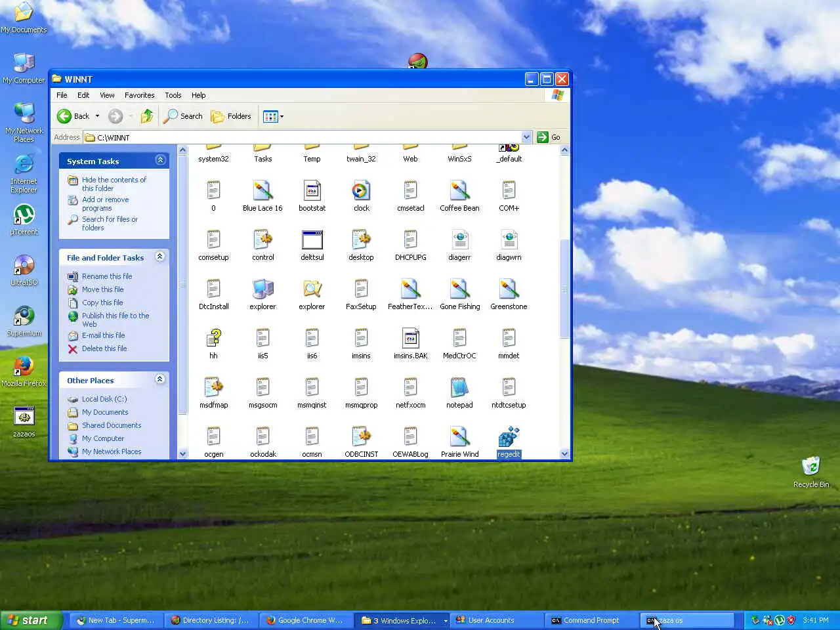This screenshot has width=840, height=630.
Task: Select the FeatherTexture bitmap icon
Action: (x=410, y=289)
